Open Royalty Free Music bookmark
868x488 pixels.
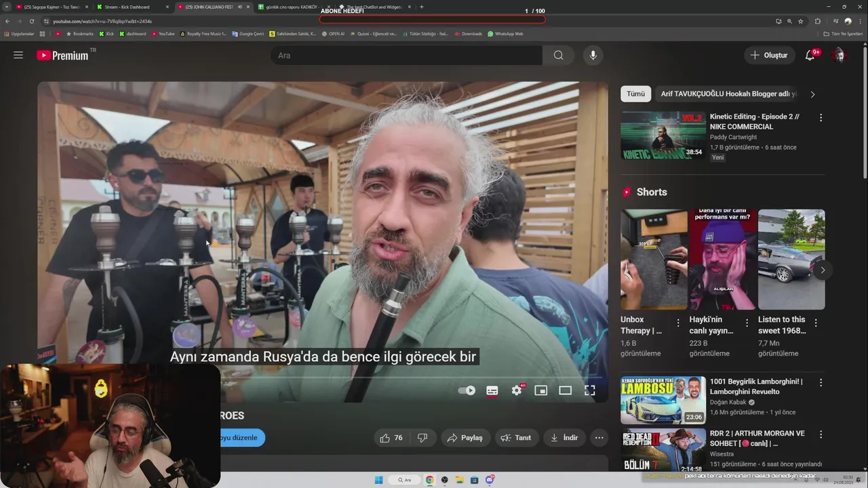point(203,34)
